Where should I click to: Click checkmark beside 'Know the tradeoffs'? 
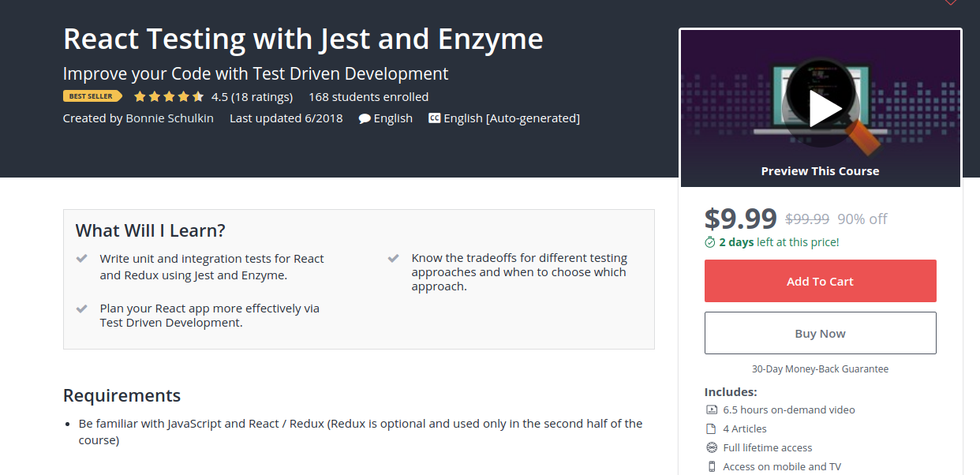click(393, 259)
